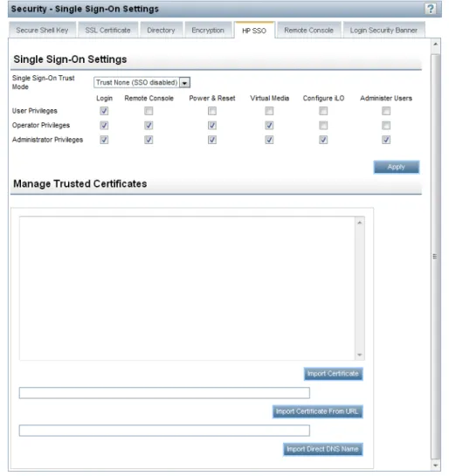Disable Remote Console for Operator Privileges
The image size is (449, 476).
coord(149,126)
